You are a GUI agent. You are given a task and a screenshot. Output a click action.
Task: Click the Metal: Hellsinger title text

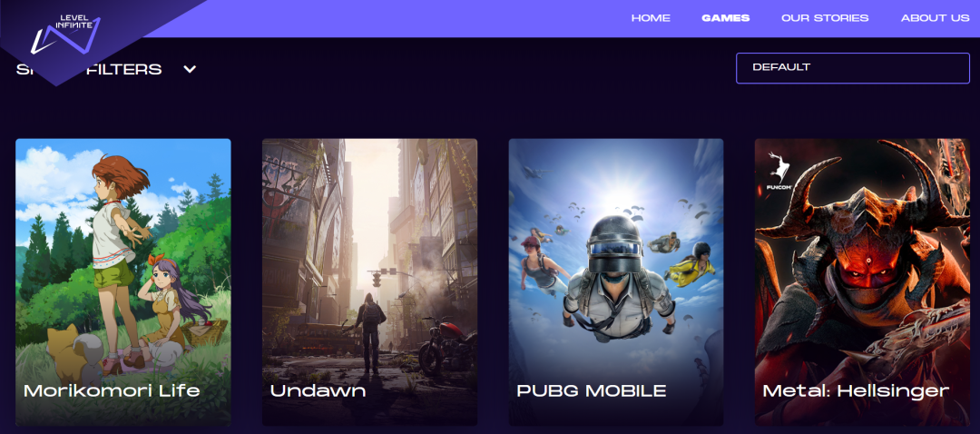click(856, 390)
